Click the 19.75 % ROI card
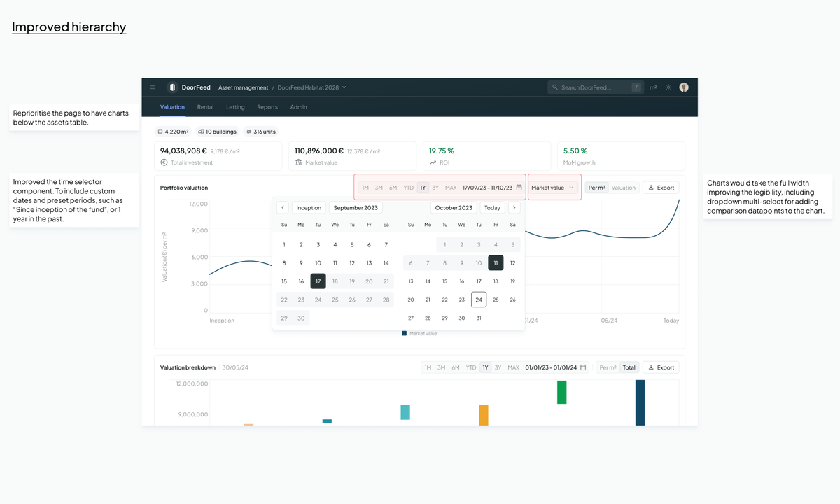The height and width of the screenshot is (504, 840). coord(486,155)
